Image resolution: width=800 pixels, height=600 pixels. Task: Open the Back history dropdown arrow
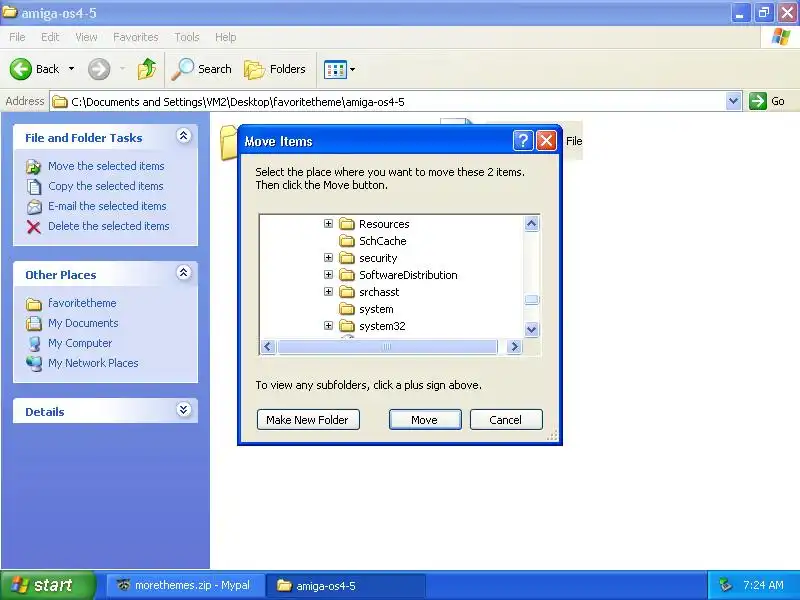[71, 69]
